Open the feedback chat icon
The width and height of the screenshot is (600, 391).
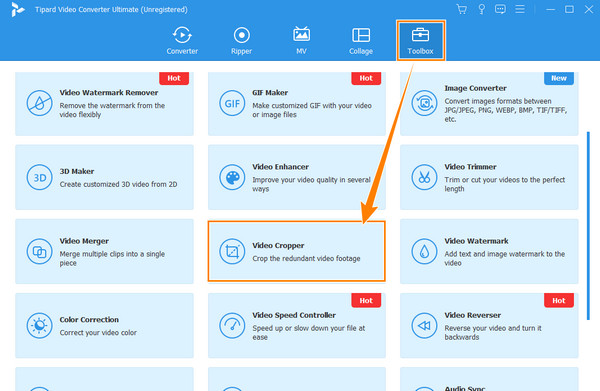(500, 9)
